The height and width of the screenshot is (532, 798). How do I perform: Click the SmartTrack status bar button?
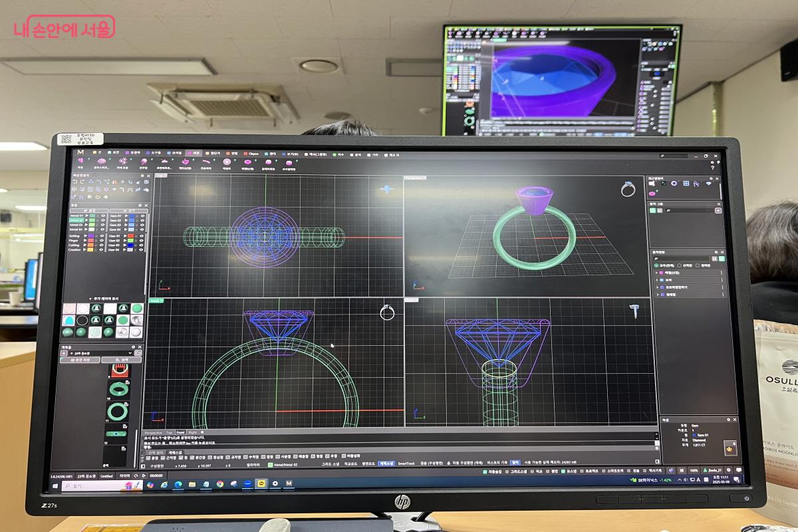pyautogui.click(x=406, y=462)
